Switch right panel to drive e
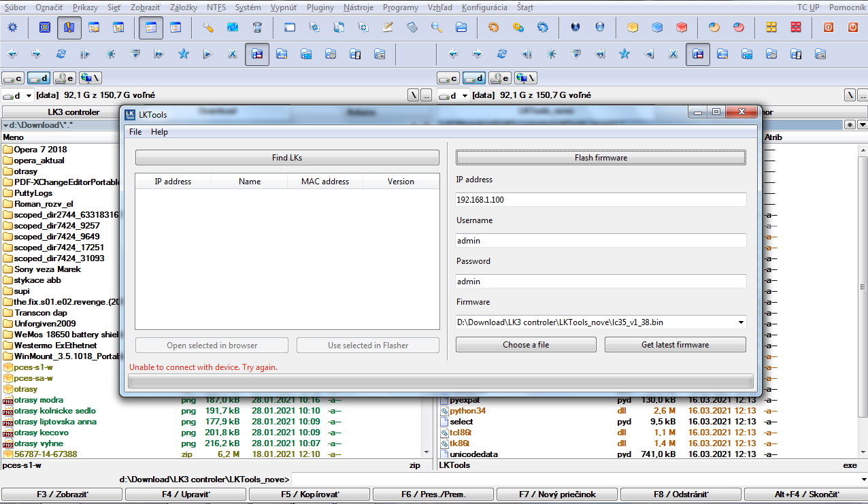Screen dimensions: 868x504 pyautogui.click(x=500, y=78)
